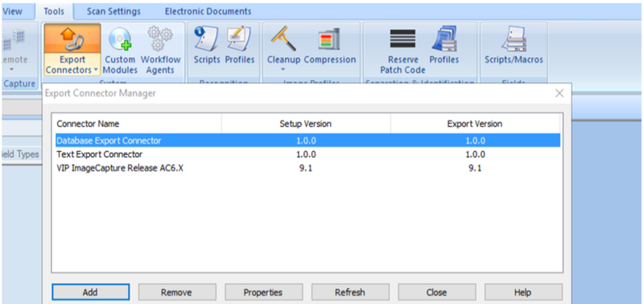Open Recognition Scripts tool
This screenshot has width=644, height=304.
coord(207,46)
